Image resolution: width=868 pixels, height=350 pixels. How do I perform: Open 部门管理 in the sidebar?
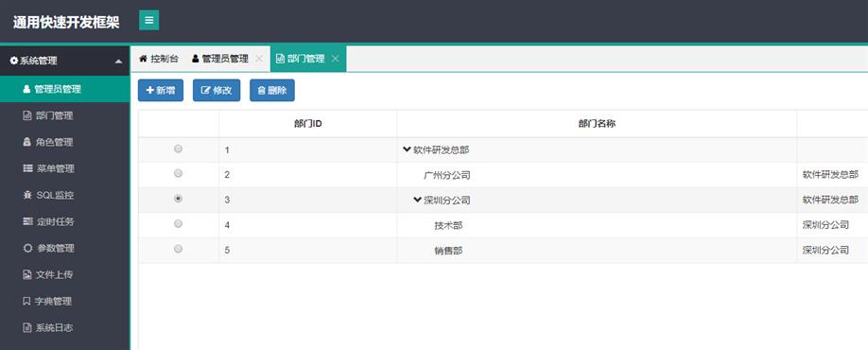click(x=64, y=115)
